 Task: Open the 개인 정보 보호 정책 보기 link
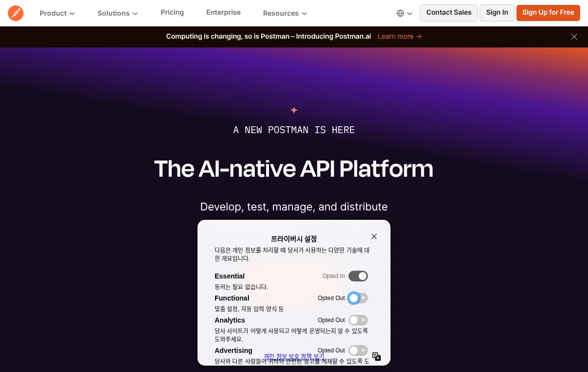(294, 356)
